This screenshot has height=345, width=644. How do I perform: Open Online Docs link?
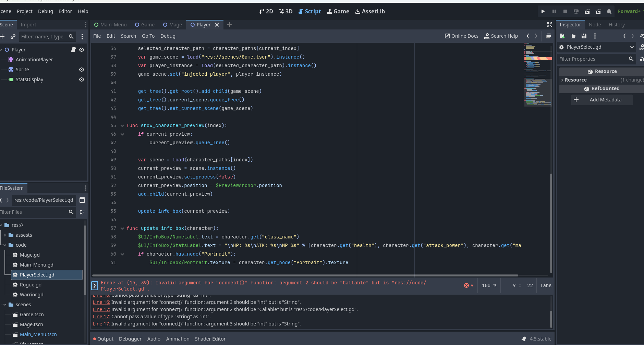coord(461,36)
